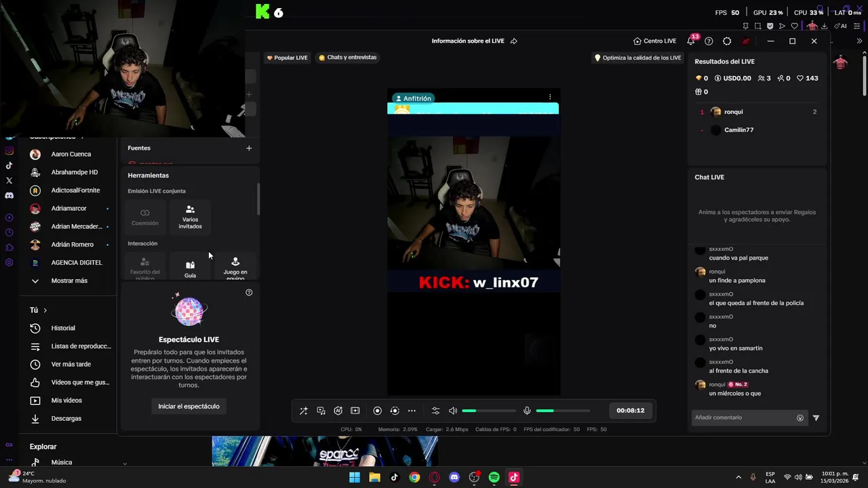Select ronqui in LIVE results ranking
868x488 pixels.
click(758, 112)
